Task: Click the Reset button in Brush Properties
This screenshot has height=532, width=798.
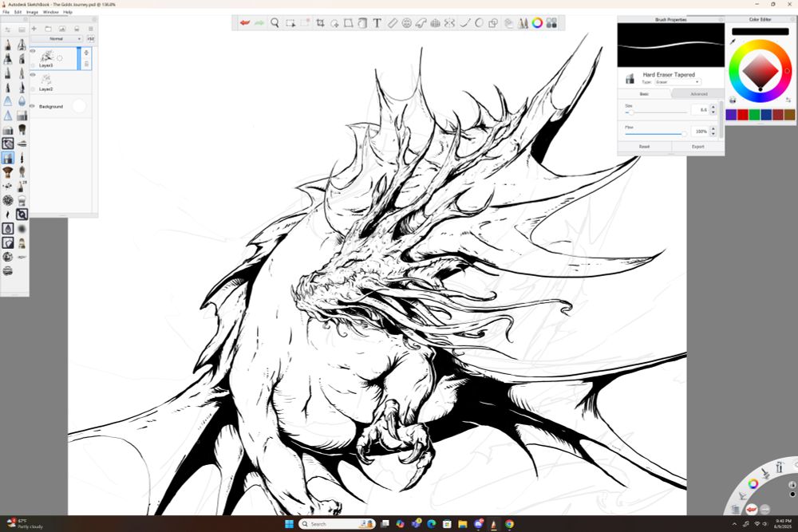Action: 644,147
